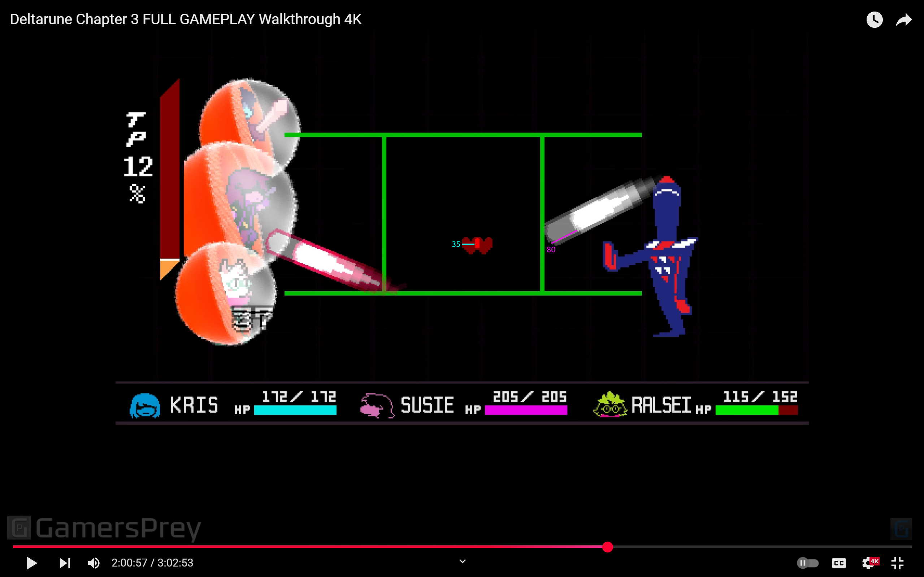The width and height of the screenshot is (924, 577).
Task: Click Kris's cyan HP bar
Action: point(295,410)
